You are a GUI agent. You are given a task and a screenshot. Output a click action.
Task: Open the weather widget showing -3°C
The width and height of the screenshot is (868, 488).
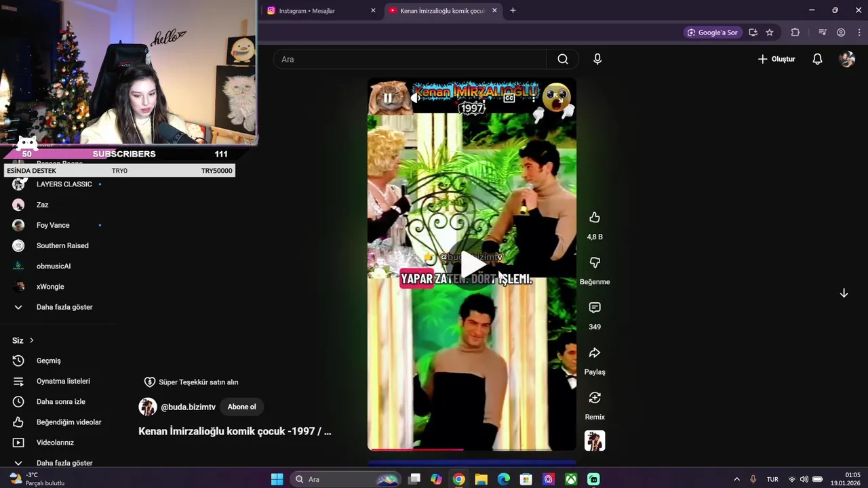(37, 479)
